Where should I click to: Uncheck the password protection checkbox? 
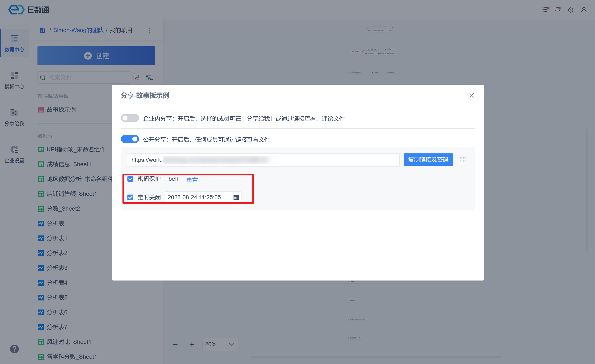click(130, 179)
